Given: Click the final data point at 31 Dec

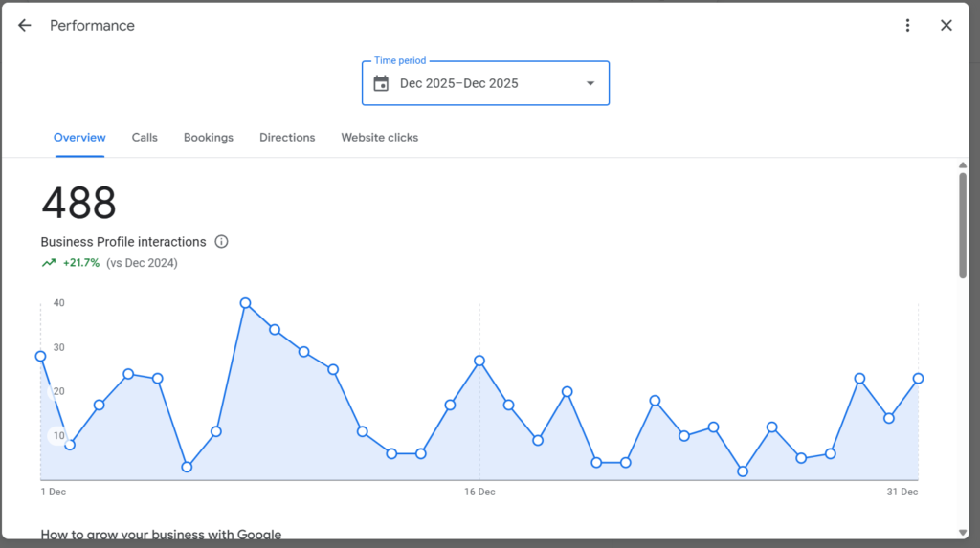Looking at the screenshot, I should pyautogui.click(x=918, y=379).
